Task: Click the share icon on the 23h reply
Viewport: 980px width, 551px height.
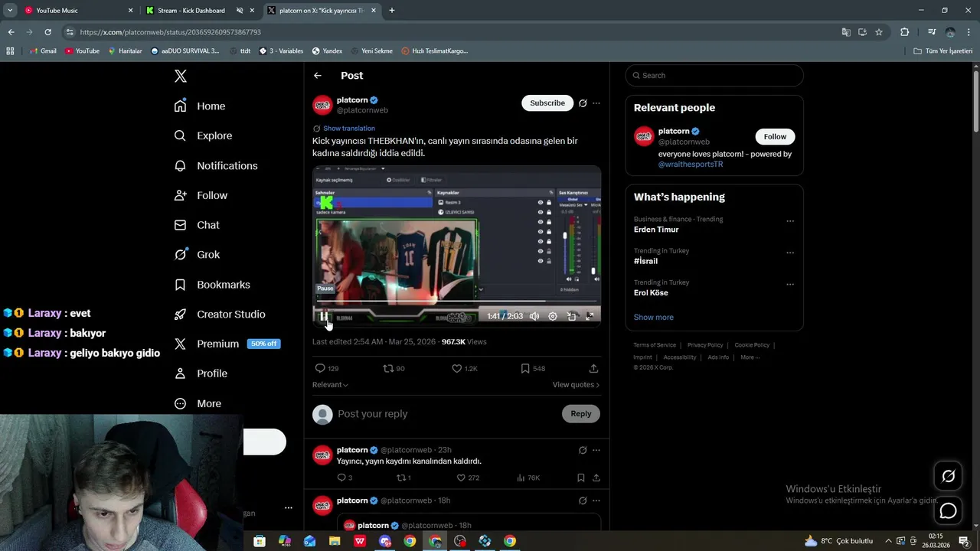Action: [596, 478]
